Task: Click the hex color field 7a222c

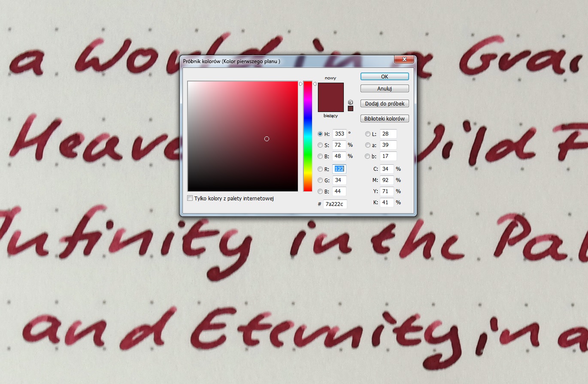Action: coord(335,204)
